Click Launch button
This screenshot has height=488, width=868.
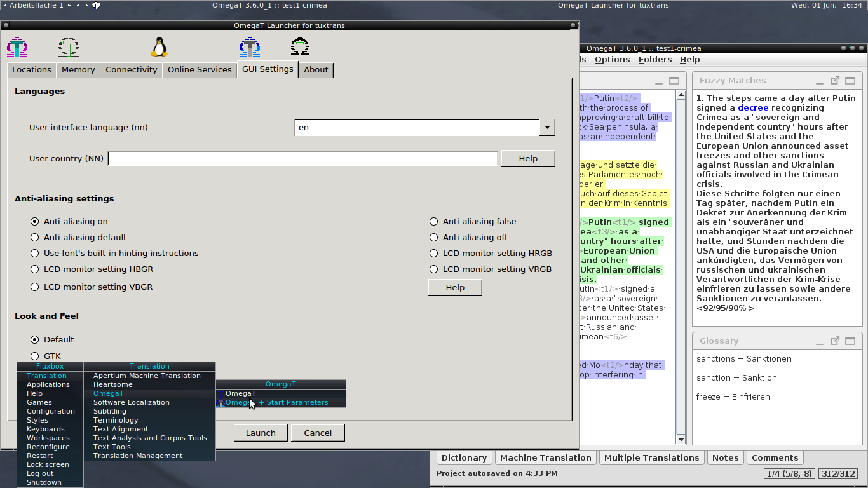261,433
